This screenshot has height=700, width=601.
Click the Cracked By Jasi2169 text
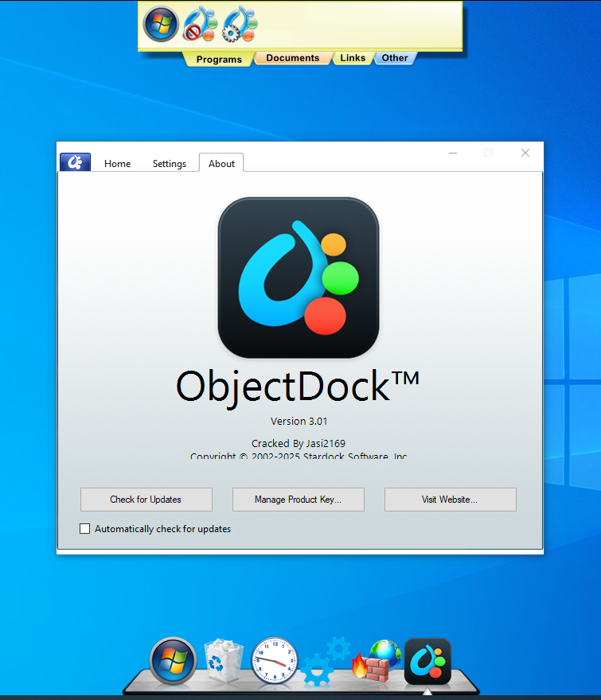coord(299,443)
